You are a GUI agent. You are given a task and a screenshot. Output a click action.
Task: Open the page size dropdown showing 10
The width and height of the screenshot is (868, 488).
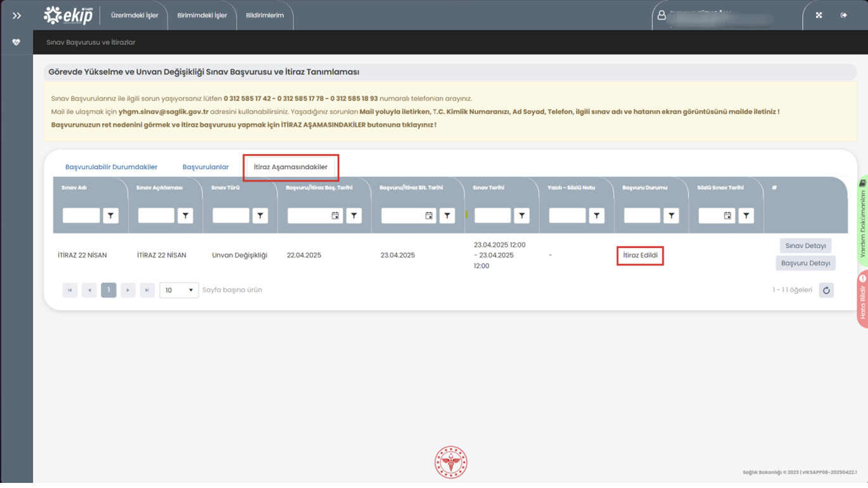[179, 290]
